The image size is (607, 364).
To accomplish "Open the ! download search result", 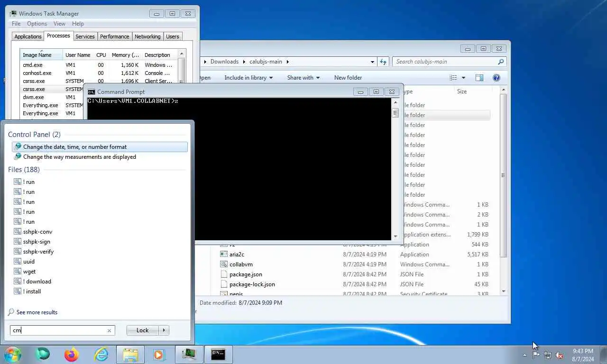I will click(x=37, y=282).
